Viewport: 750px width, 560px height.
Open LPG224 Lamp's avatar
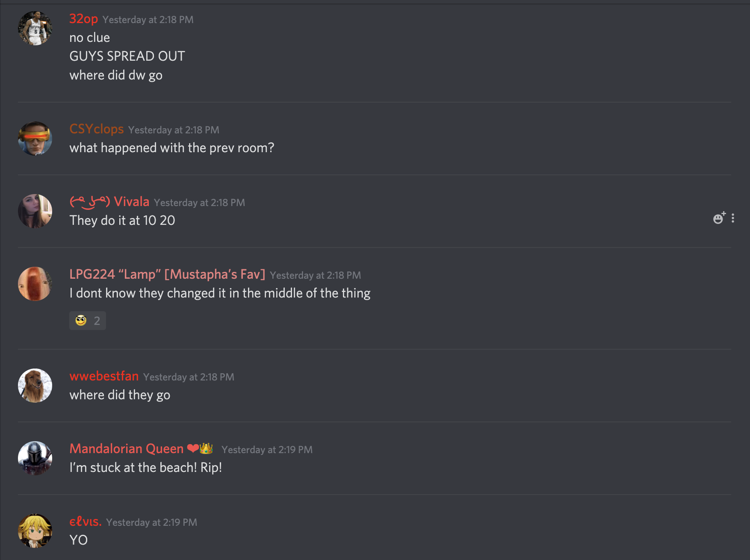(x=35, y=284)
